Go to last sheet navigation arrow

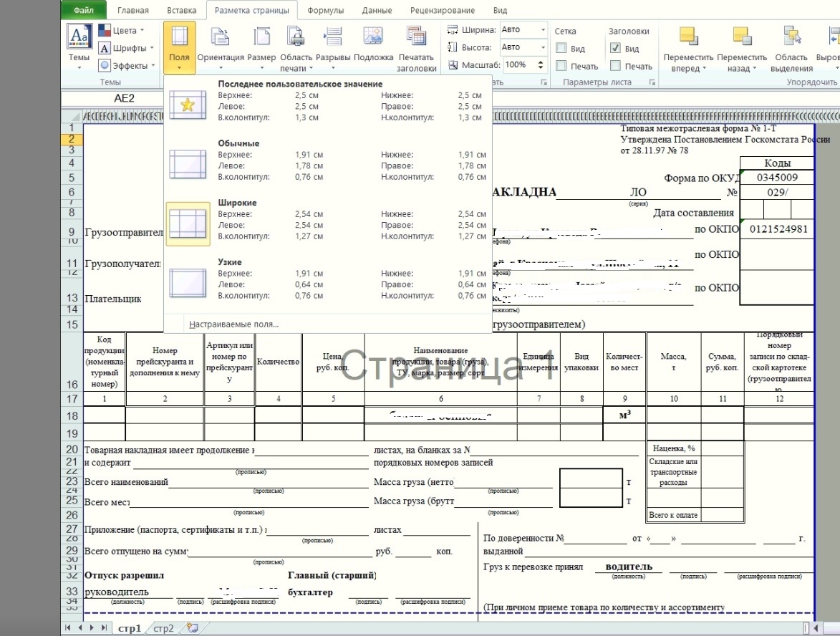click(104, 627)
